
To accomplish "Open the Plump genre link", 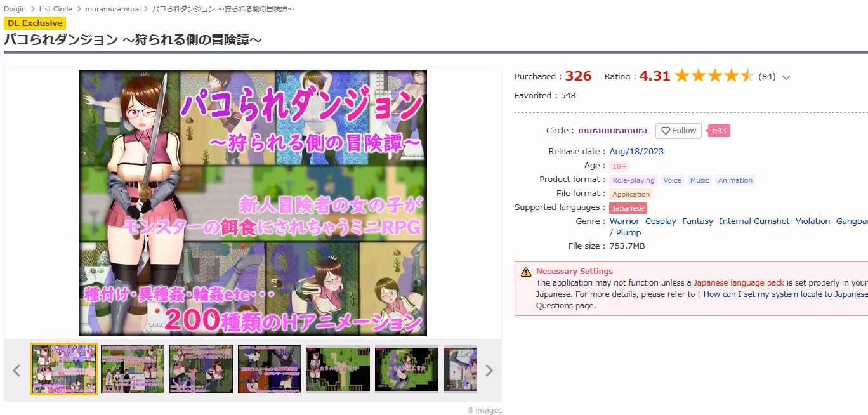I will [x=628, y=233].
